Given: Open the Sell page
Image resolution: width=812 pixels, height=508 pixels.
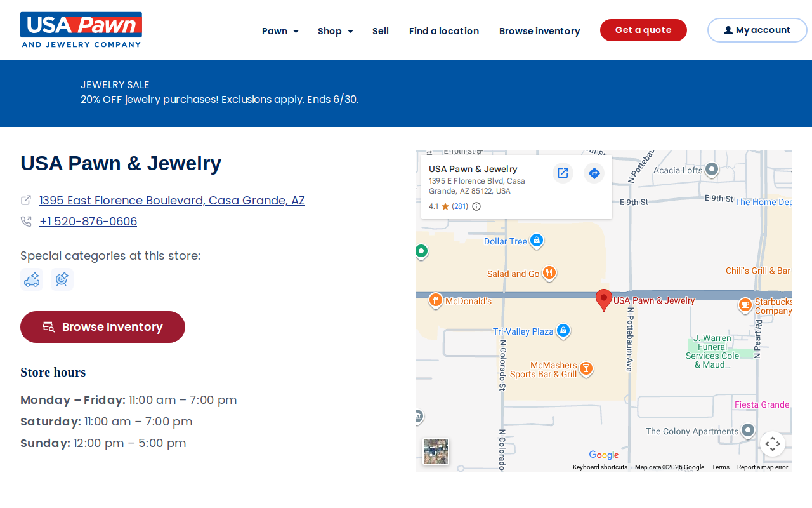Looking at the screenshot, I should coord(381,31).
